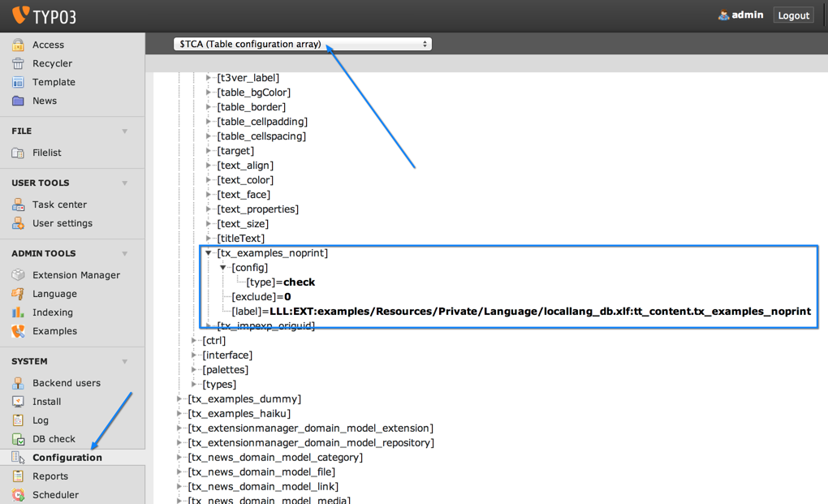The width and height of the screenshot is (828, 504).
Task: Open the Configuration module
Action: 67,458
